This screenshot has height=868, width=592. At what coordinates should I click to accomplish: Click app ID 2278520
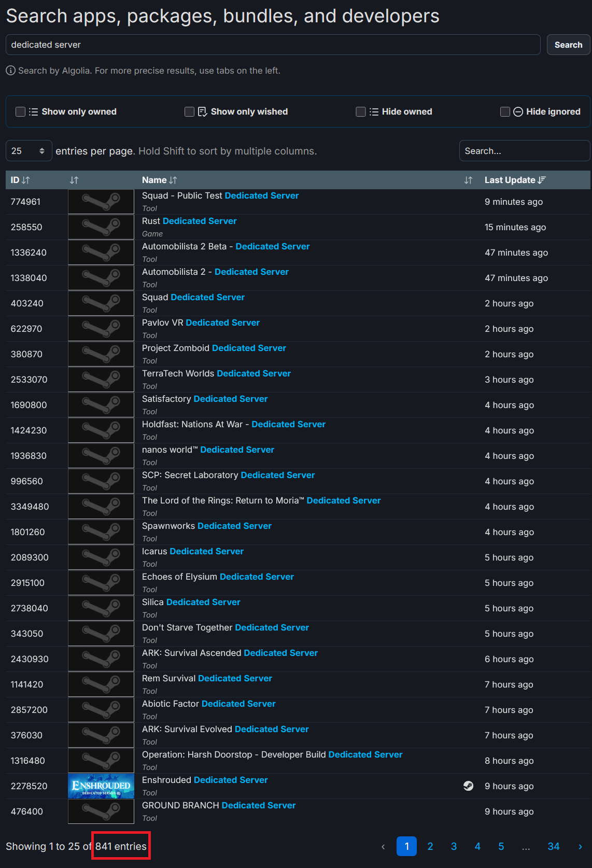pyautogui.click(x=29, y=786)
